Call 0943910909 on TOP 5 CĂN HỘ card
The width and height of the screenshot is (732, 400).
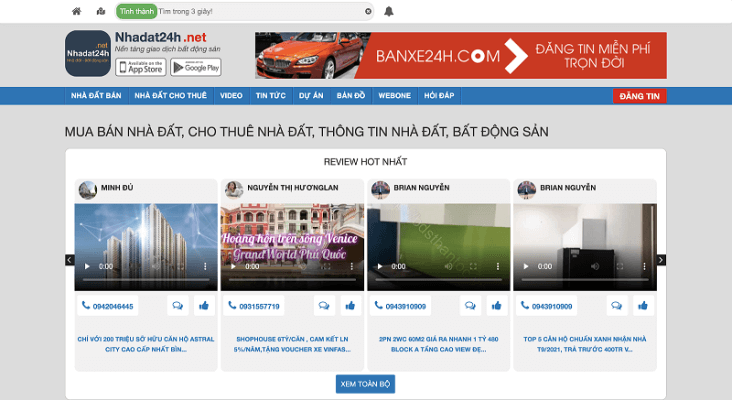click(x=547, y=306)
